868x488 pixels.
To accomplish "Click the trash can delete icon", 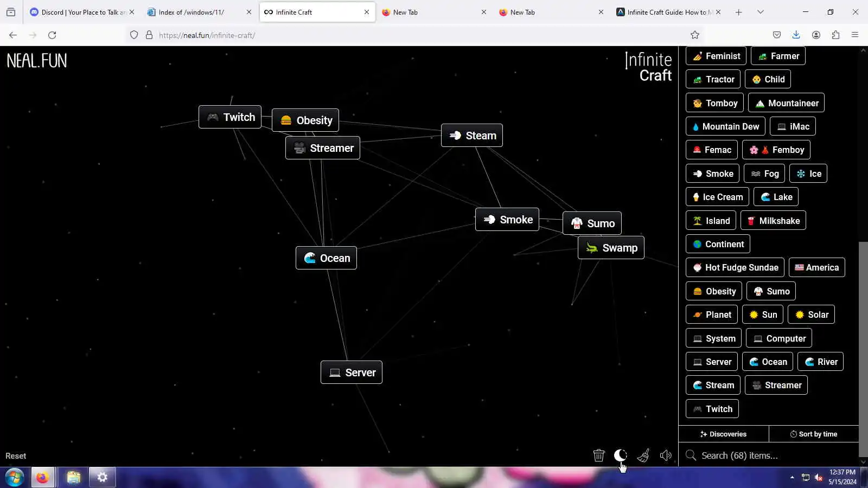I will coord(598,455).
